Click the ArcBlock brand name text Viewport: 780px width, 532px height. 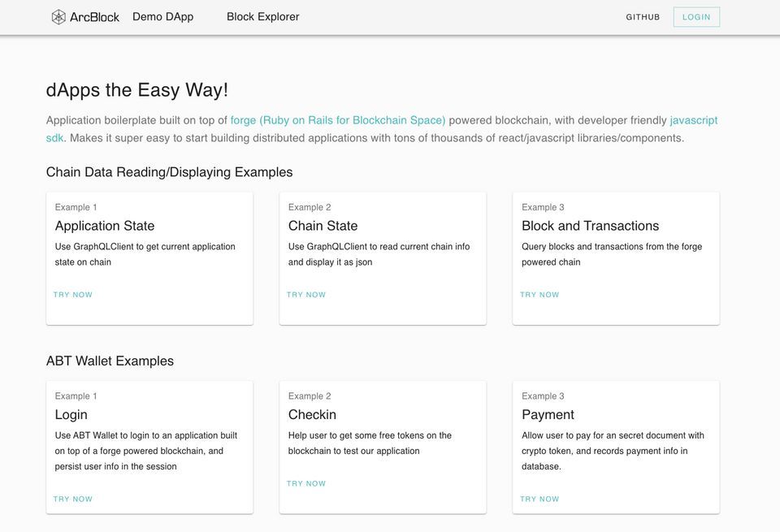click(x=94, y=17)
